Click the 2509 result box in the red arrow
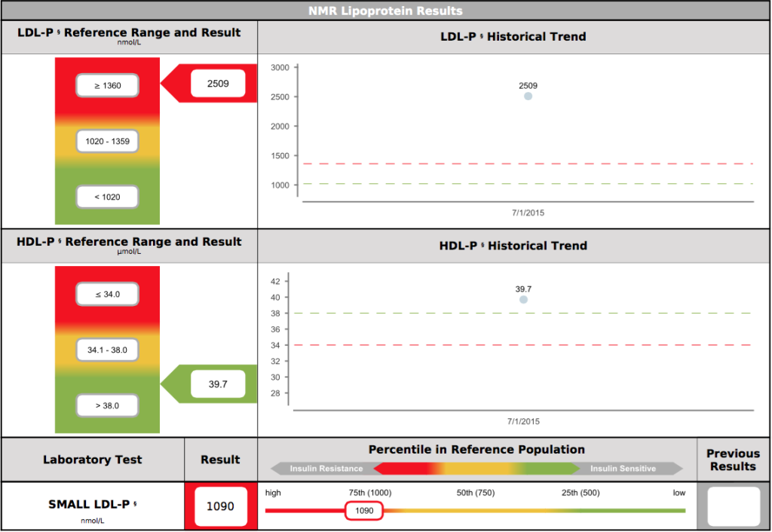 (218, 84)
